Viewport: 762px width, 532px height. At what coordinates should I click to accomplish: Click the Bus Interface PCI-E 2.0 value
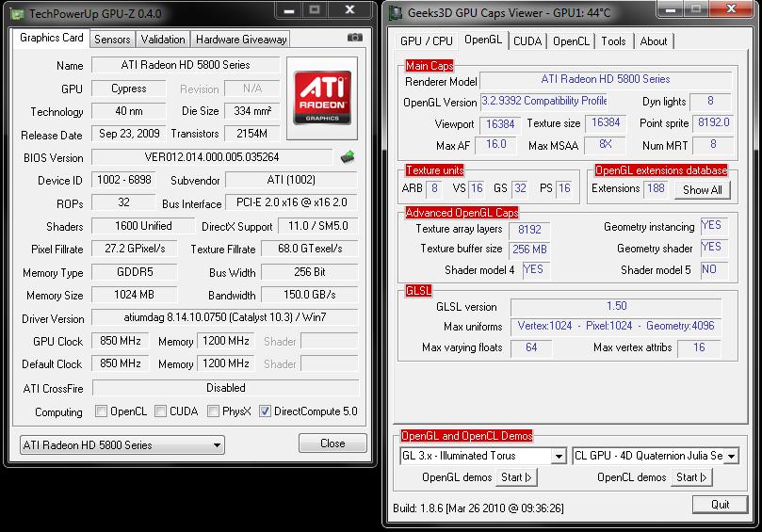292,202
